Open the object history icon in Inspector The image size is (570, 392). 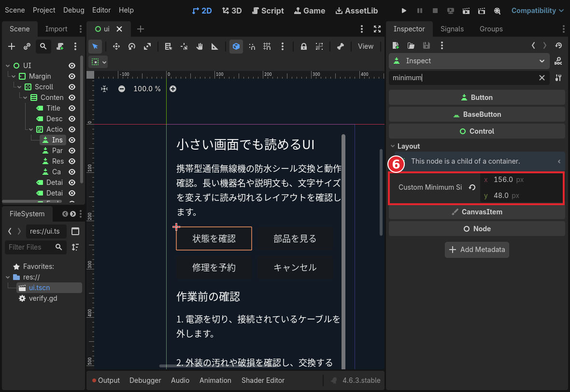point(558,45)
